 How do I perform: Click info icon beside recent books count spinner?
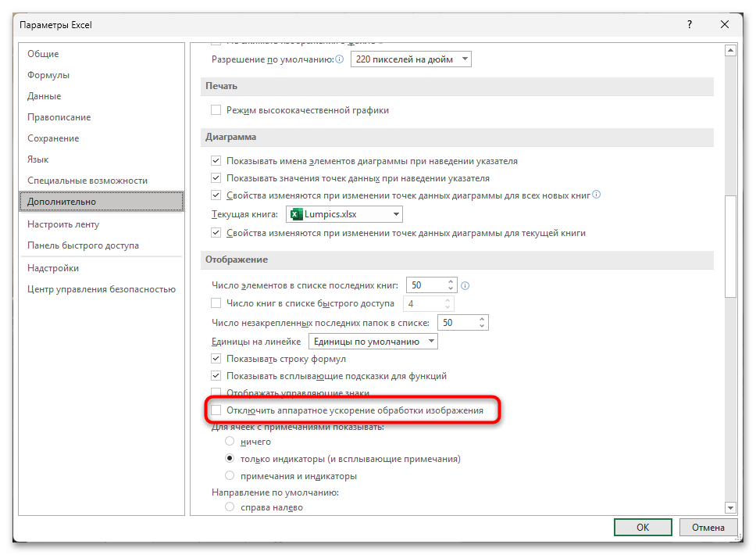(x=465, y=286)
